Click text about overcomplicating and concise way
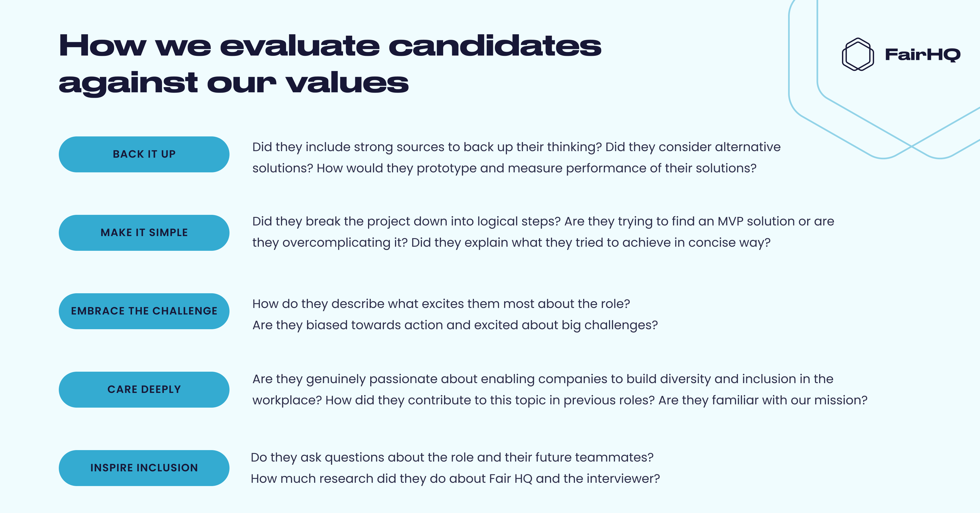Image resolution: width=980 pixels, height=513 pixels. (511, 242)
